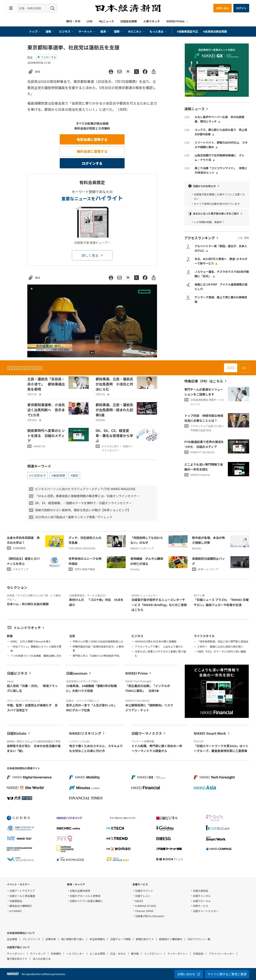Click the paperclip 保存 icon under the headline
Screen dimensions: 256x980
click(31, 72)
